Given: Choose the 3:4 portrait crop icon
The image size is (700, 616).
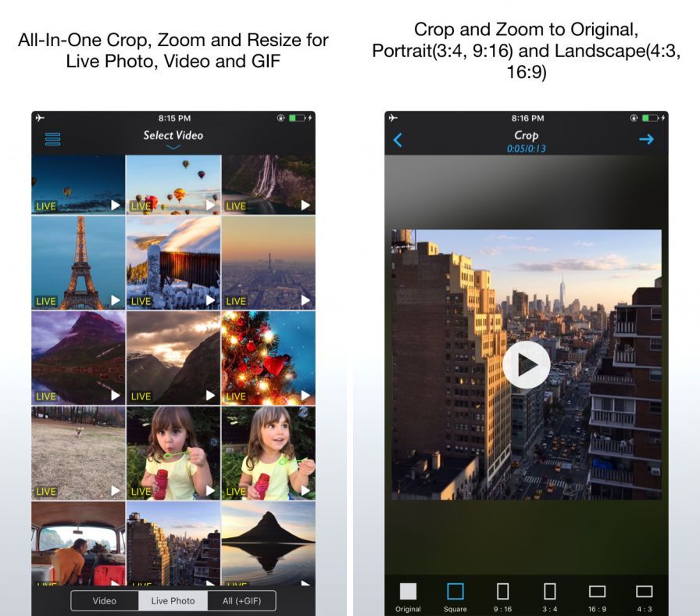Looking at the screenshot, I should [x=548, y=590].
